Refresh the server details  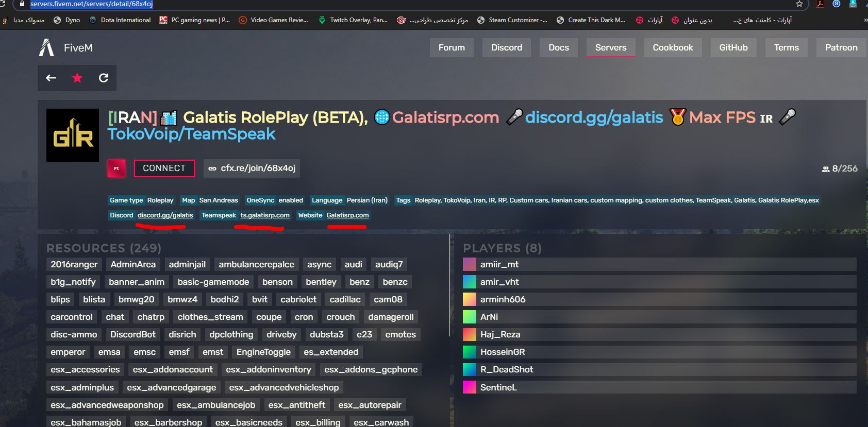tap(104, 78)
